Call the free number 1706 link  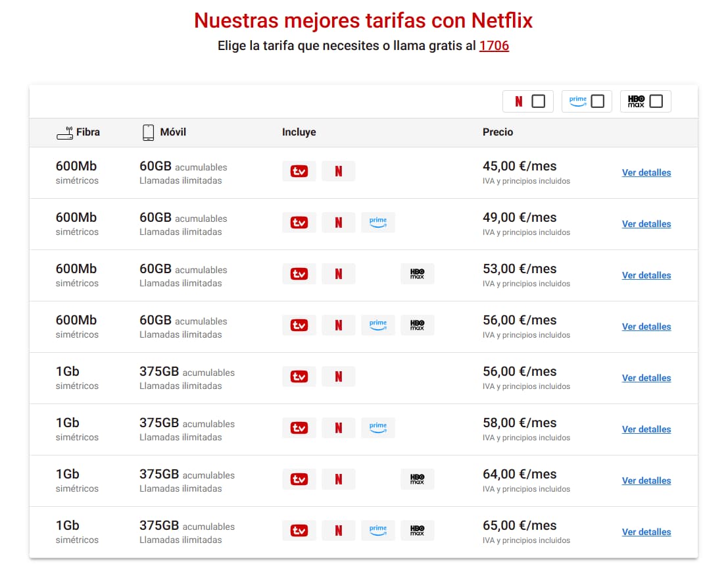(x=494, y=45)
